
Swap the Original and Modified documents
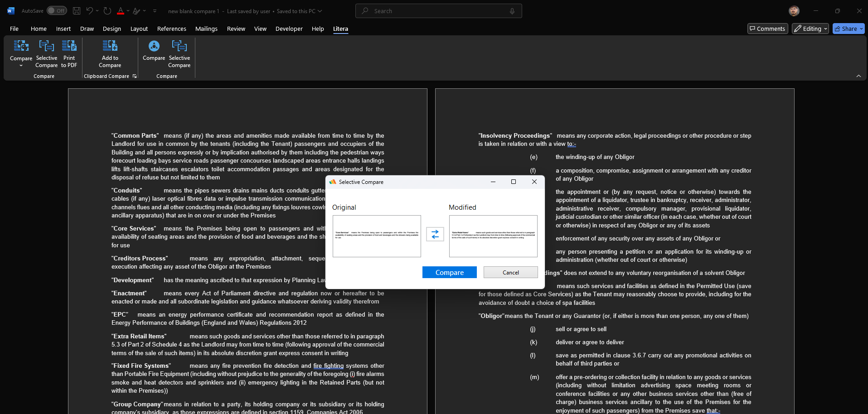click(435, 234)
